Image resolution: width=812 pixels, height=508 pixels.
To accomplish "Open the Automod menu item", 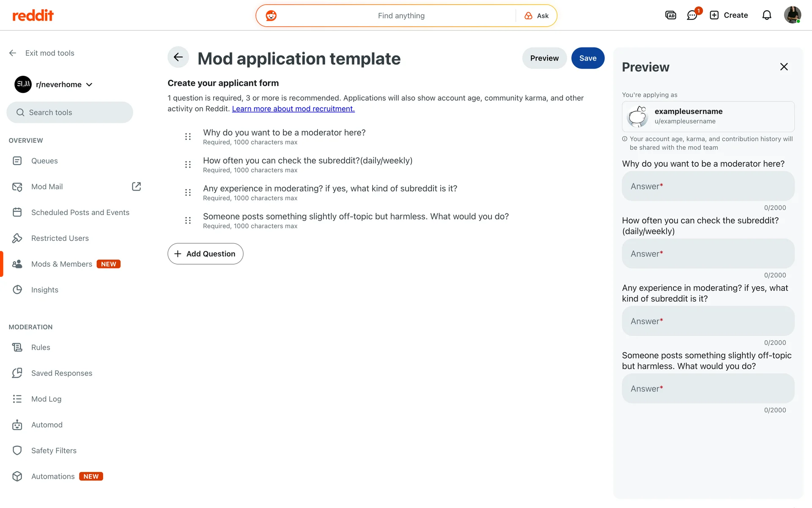I will [47, 425].
